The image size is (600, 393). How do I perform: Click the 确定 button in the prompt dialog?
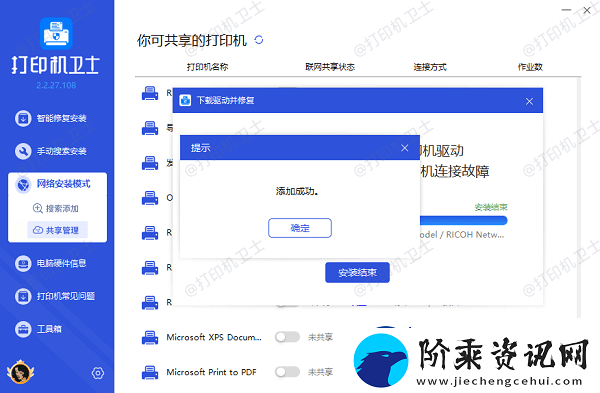point(300,228)
